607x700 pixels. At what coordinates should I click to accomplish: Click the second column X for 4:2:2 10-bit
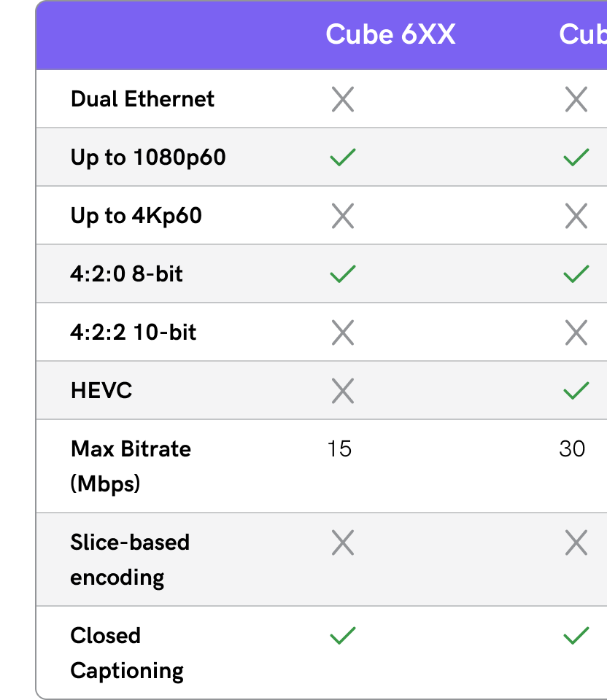point(576,332)
